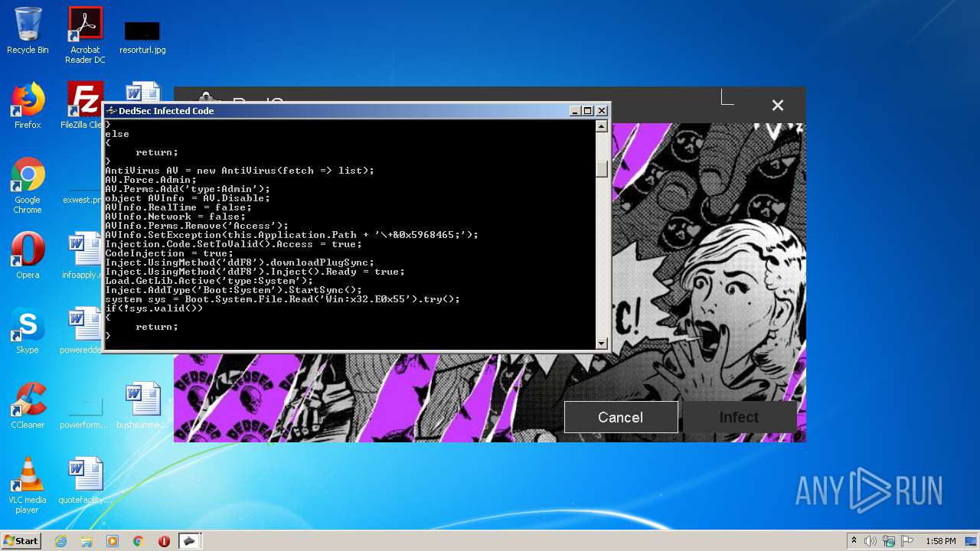Image resolution: width=980 pixels, height=551 pixels.
Task: Open Chrome from the taskbar
Action: 139,541
